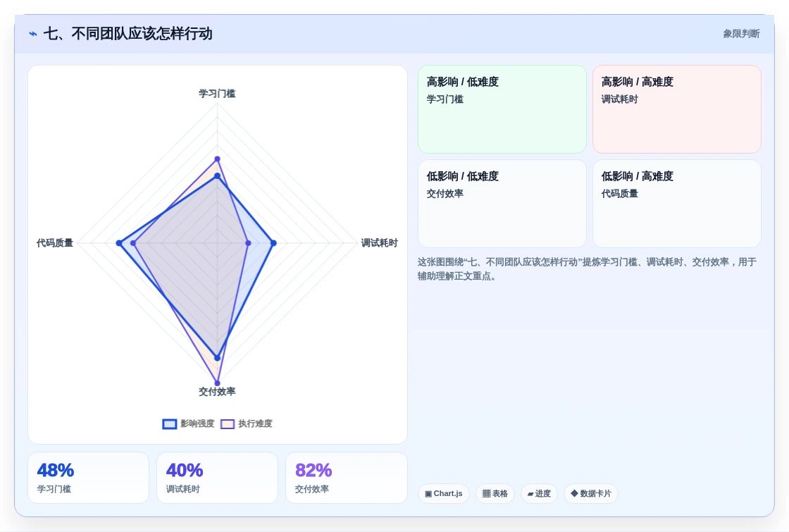The width and height of the screenshot is (789, 532).
Task: Click the 执行难度 data point at 交付效率 bottom tip
Action: [x=218, y=383]
